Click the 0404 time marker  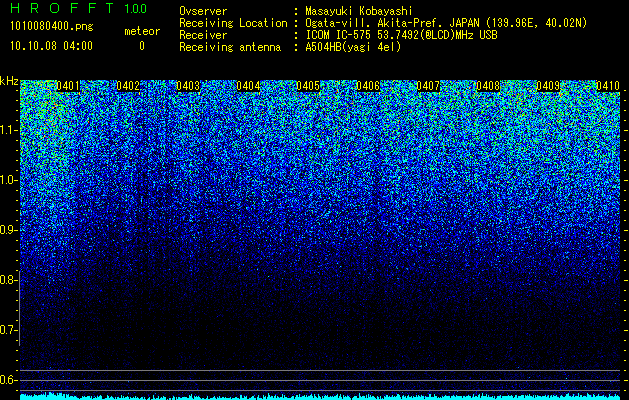pos(248,86)
